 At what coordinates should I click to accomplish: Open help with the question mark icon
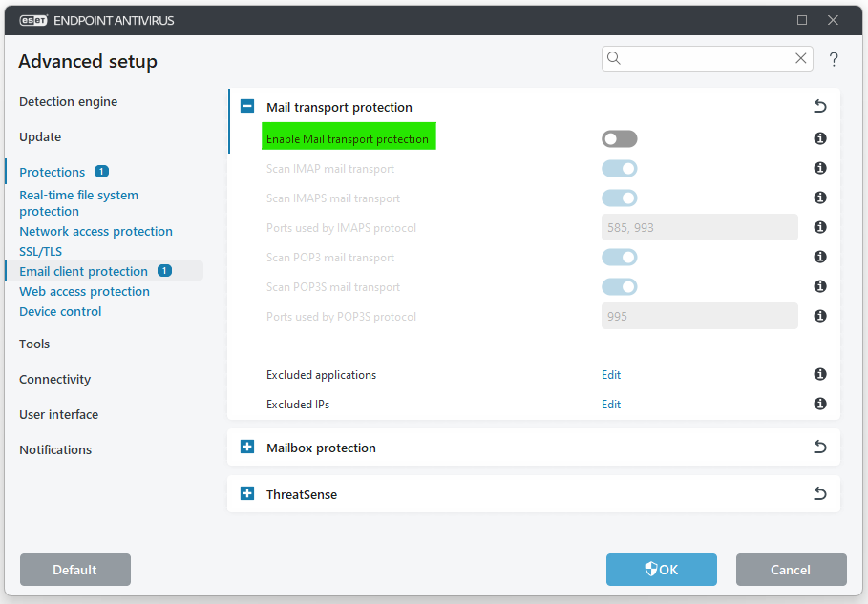tap(834, 59)
